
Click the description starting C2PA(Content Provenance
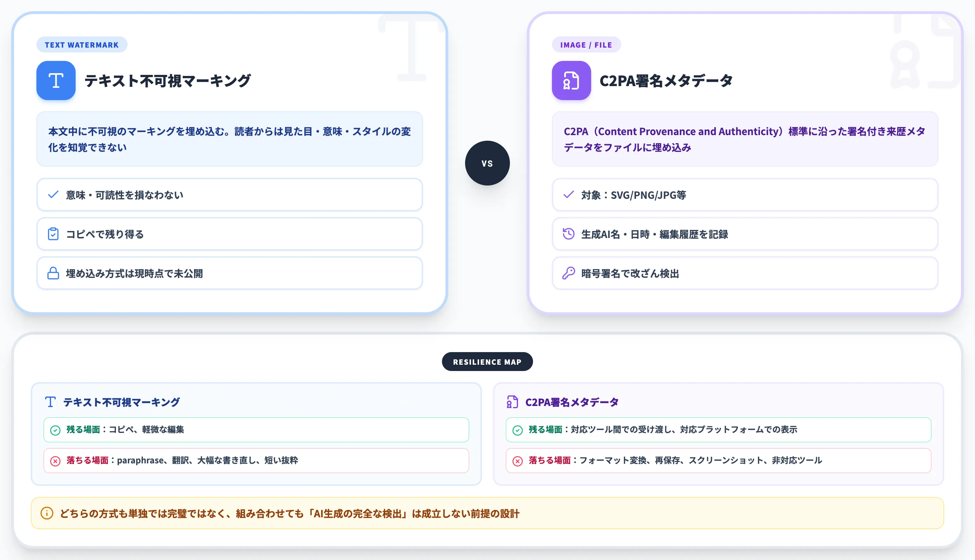pyautogui.click(x=745, y=139)
